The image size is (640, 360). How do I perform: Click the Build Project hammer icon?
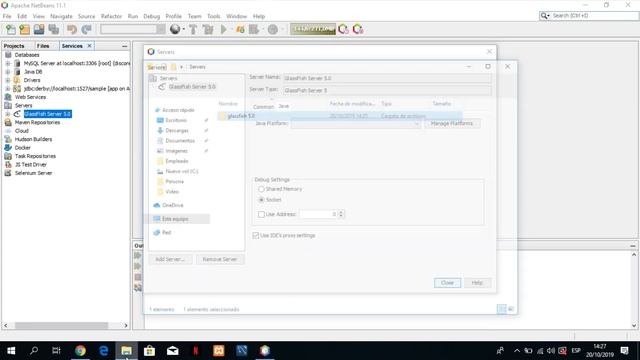(193, 29)
